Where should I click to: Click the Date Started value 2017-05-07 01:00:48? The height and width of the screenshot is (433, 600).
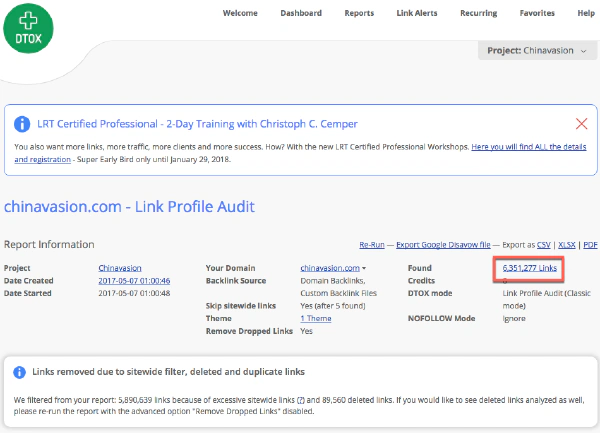coord(134,293)
